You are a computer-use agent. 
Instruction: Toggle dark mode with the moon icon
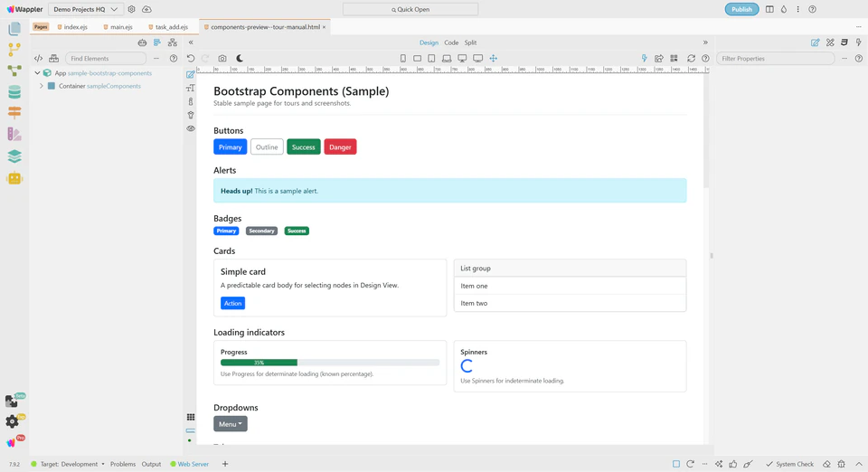240,58
